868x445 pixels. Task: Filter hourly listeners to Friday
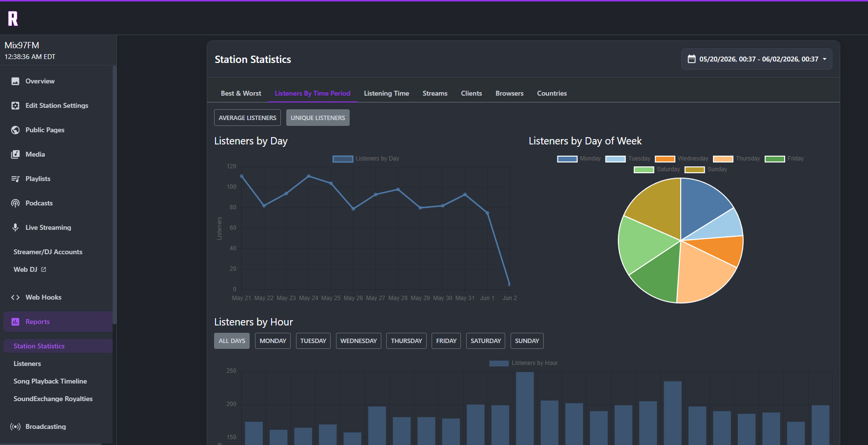[x=446, y=341]
